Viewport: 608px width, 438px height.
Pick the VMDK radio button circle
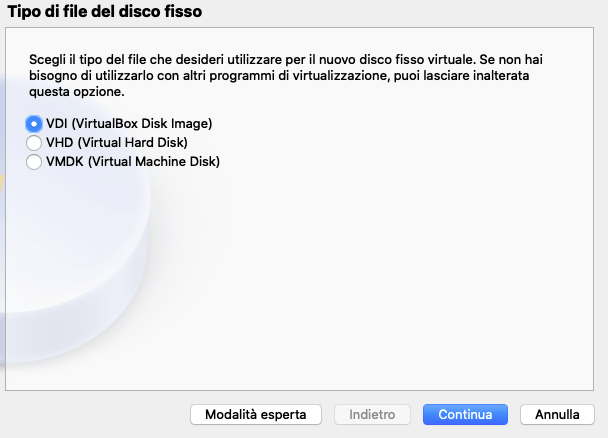click(x=34, y=162)
